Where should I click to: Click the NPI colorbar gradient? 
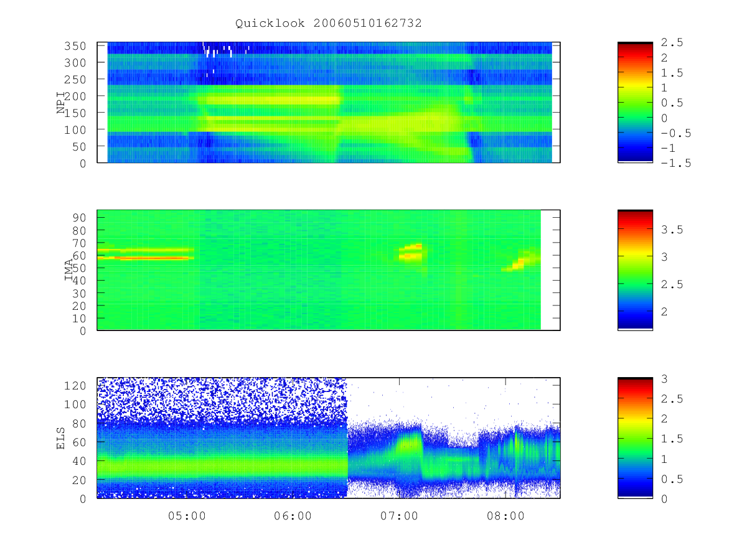pyautogui.click(x=635, y=103)
